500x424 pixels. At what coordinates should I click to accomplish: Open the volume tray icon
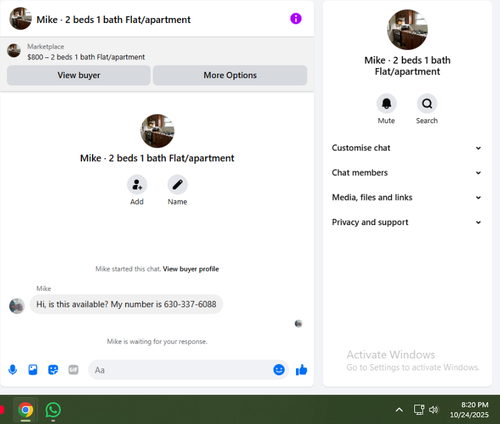coord(434,410)
